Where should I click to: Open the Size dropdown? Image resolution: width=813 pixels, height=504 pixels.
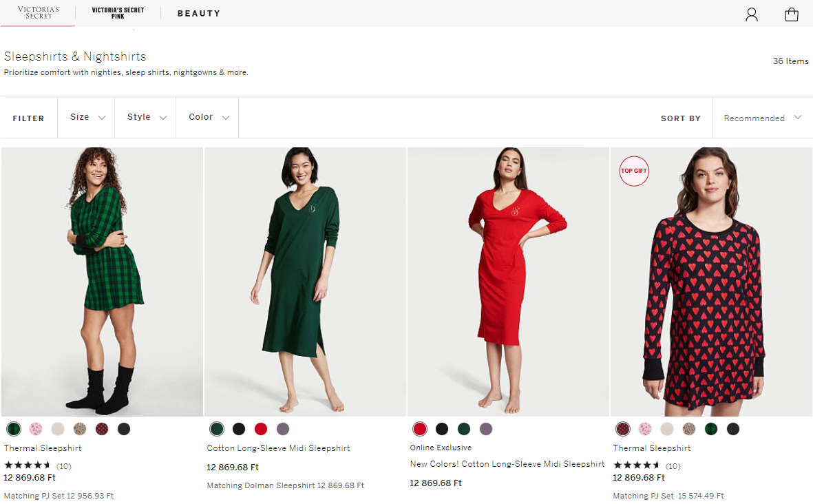(85, 117)
